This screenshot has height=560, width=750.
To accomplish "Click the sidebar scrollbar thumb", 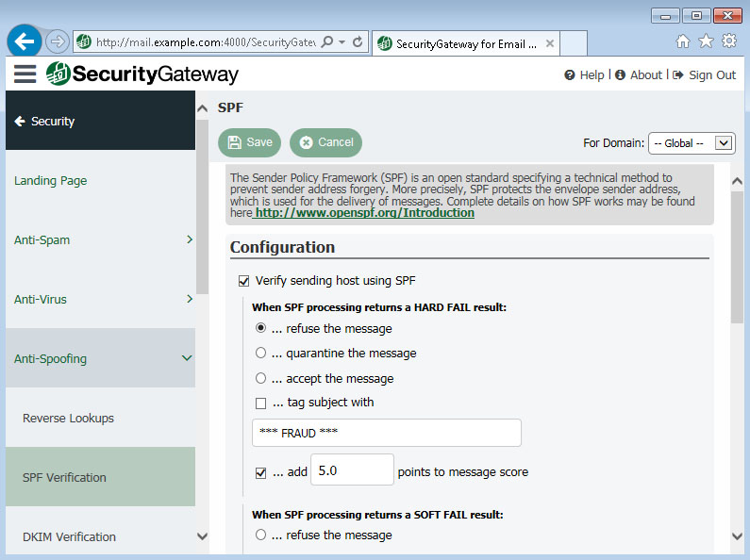I will [x=202, y=206].
